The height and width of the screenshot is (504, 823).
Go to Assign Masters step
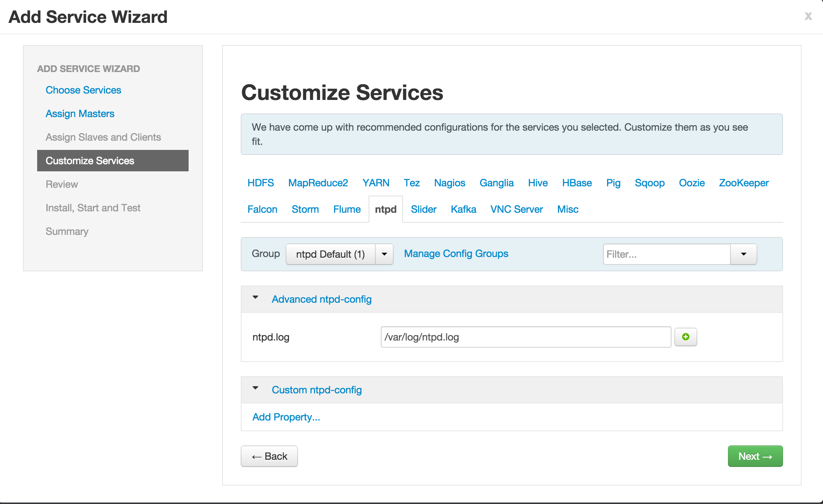[80, 114]
